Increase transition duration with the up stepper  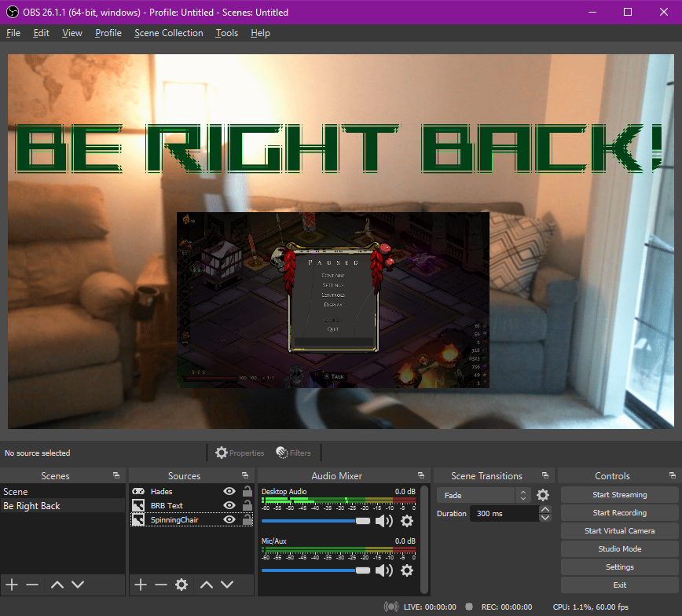pyautogui.click(x=544, y=509)
